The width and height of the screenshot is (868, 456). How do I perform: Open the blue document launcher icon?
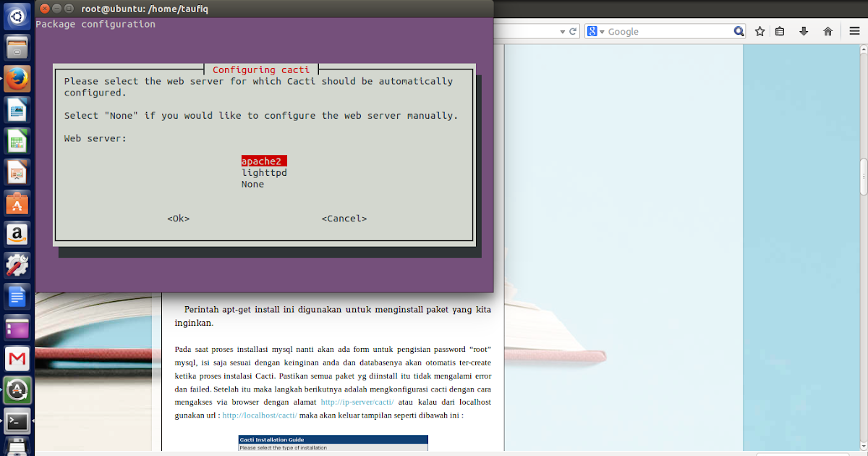click(17, 297)
